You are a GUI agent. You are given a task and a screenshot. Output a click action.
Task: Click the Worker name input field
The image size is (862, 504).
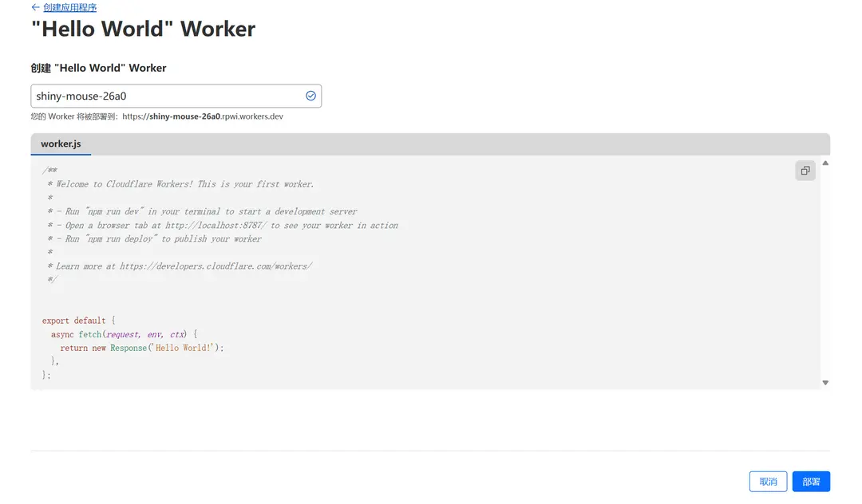166,96
